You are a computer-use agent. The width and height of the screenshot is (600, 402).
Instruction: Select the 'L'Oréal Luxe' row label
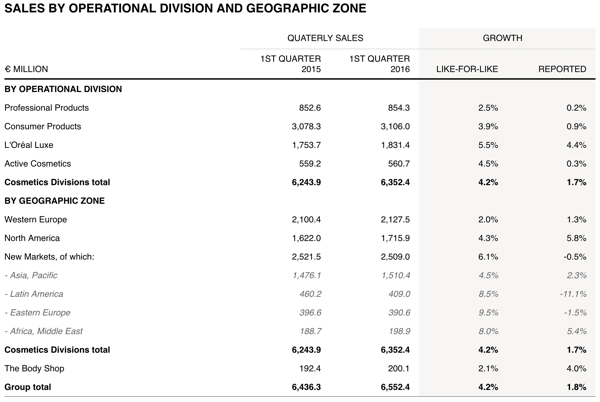click(29, 145)
